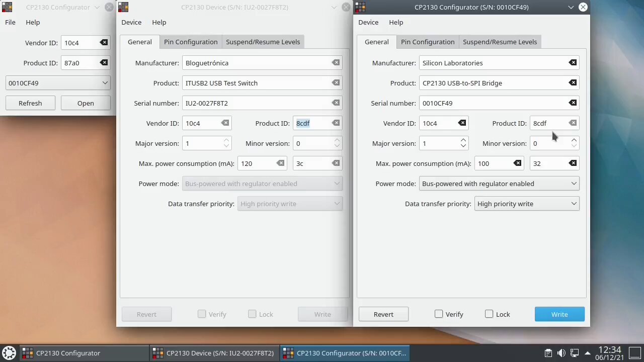Viewport: 644px width, 362px height.
Task: Clear the Vendor ID field in the left launcher window
Action: point(104,43)
